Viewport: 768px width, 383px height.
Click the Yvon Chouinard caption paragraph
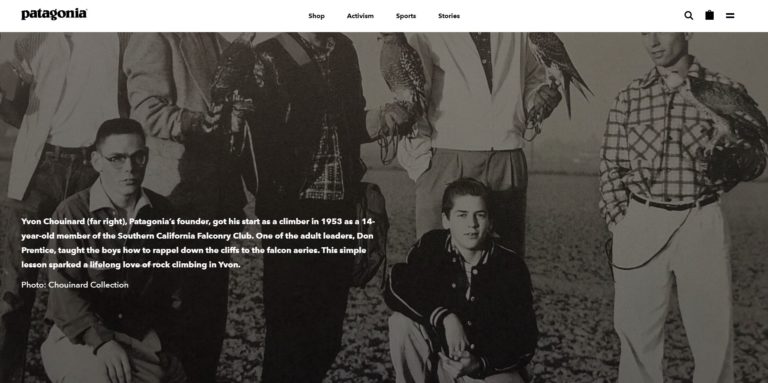[x=198, y=243]
